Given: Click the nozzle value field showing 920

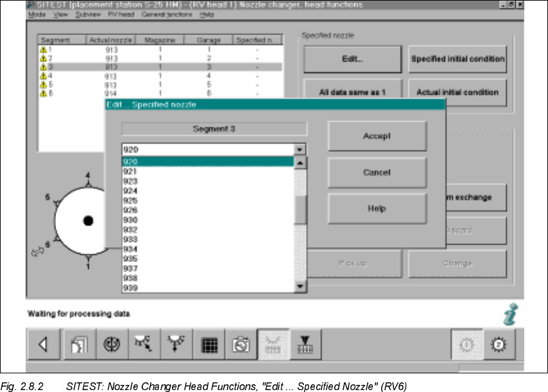Looking at the screenshot, I should point(208,149).
